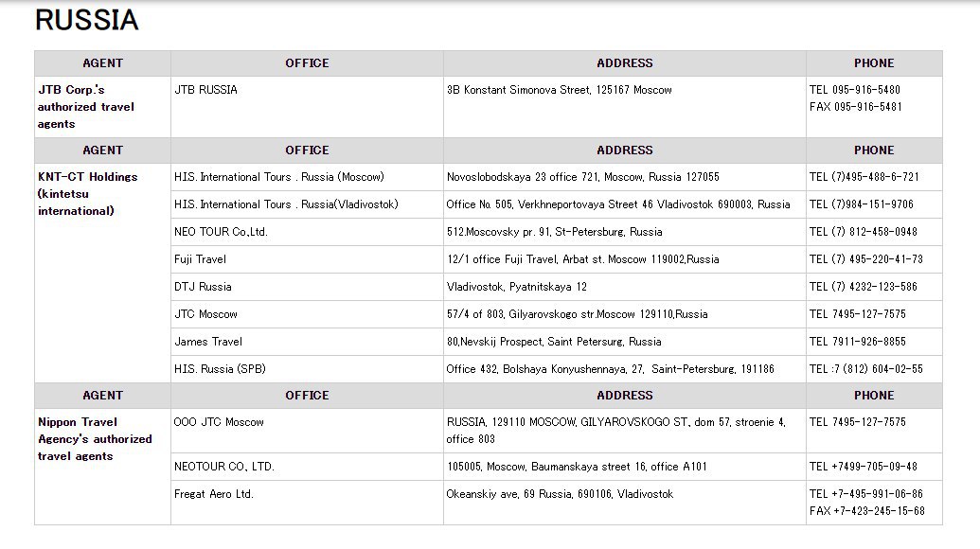
Task: Click the "James Travel" office cell
Action: 307,342
